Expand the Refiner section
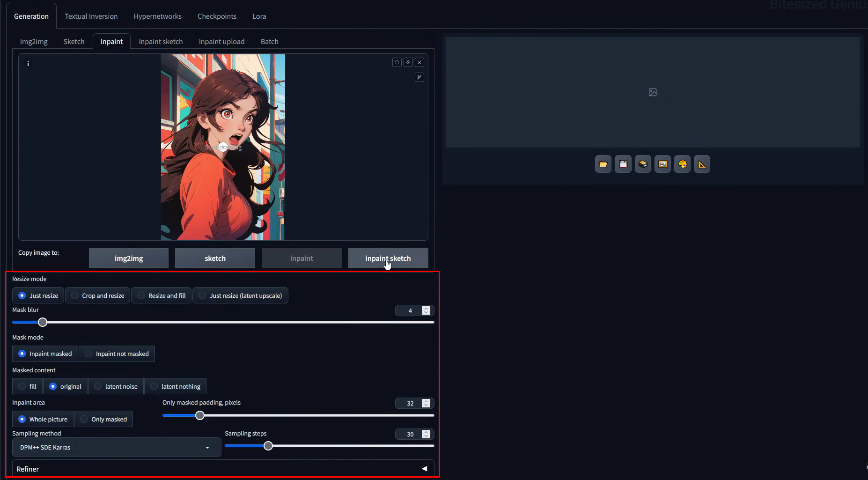 424,469
